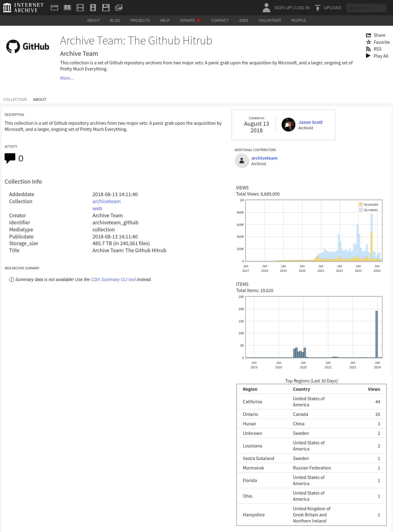This screenshot has width=393, height=532.
Task: Click the 'by people' legend swatch
Action: (361, 204)
